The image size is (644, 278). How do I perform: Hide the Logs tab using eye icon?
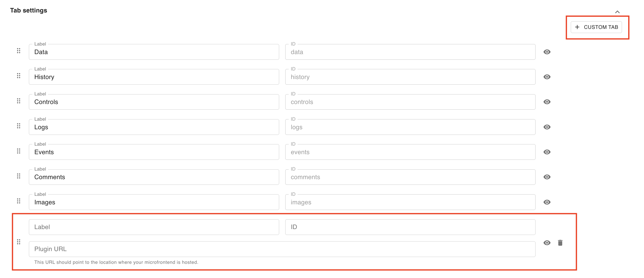(547, 127)
